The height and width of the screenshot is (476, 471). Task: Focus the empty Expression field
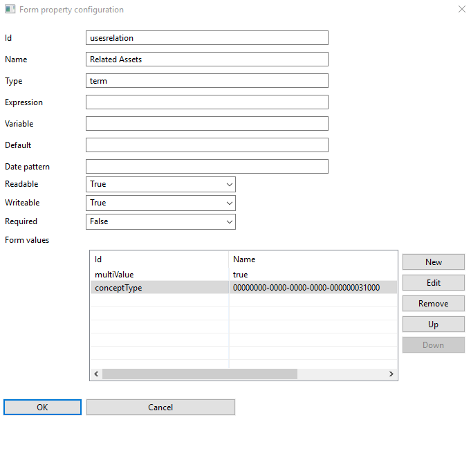(x=206, y=102)
